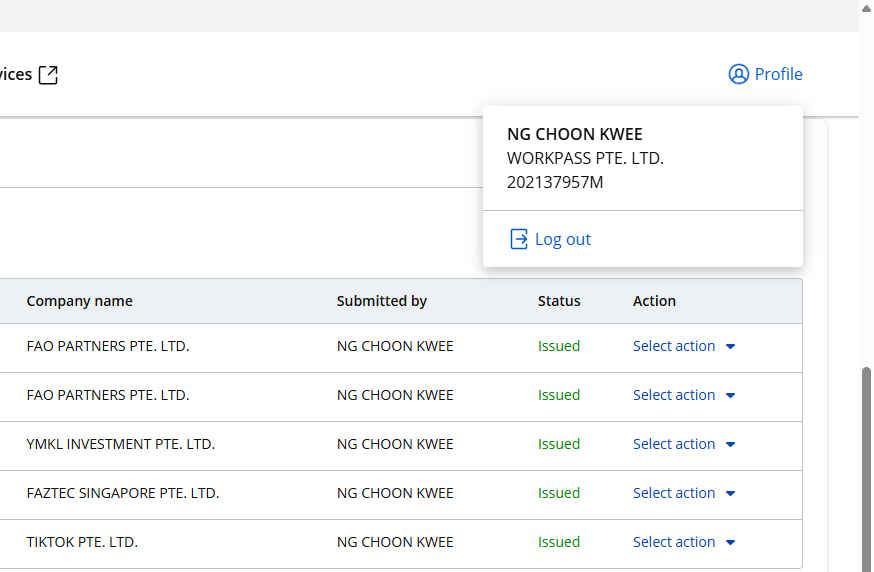Click the Status column header
Screen dimensions: 874x572
coord(559,301)
